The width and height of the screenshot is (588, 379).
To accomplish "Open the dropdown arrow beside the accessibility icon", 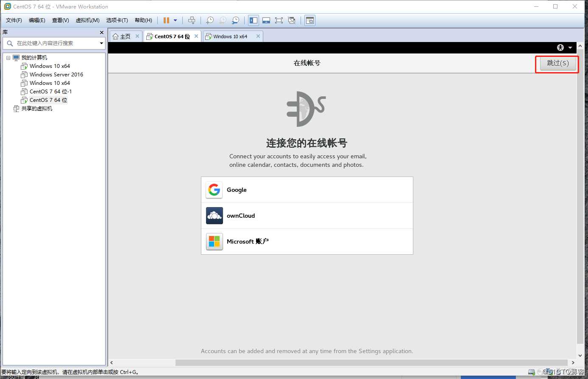I will [570, 48].
